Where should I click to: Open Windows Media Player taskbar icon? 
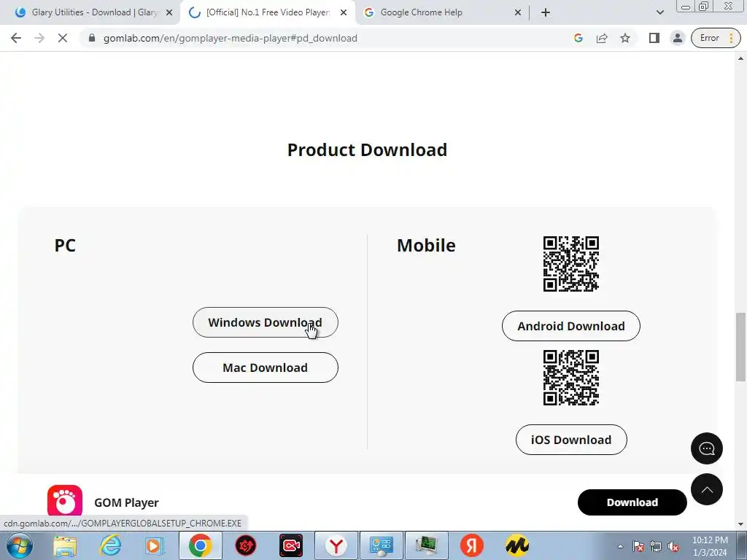[154, 545]
